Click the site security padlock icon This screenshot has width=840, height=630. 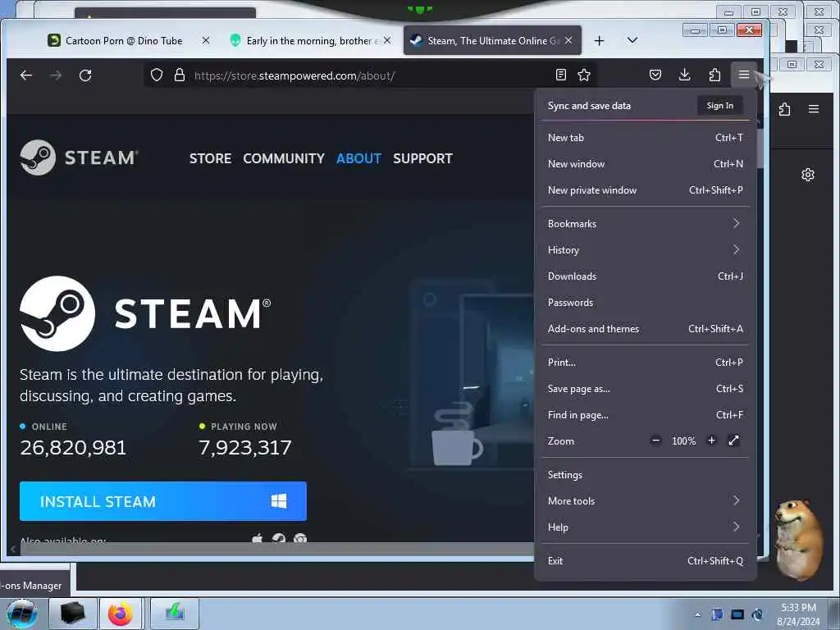click(180, 75)
